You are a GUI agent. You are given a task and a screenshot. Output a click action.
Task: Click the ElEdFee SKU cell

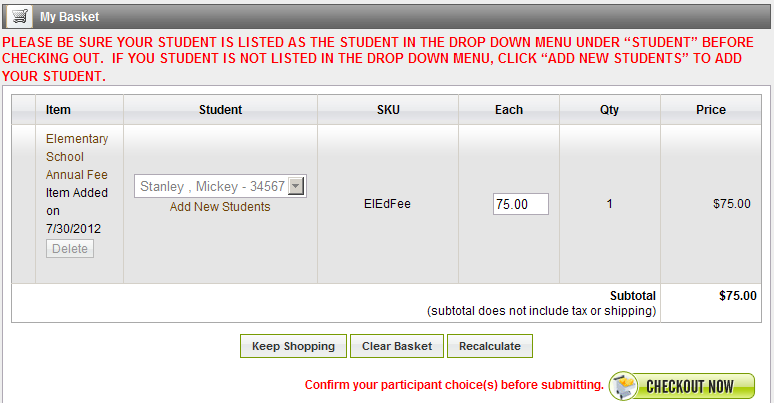click(387, 203)
